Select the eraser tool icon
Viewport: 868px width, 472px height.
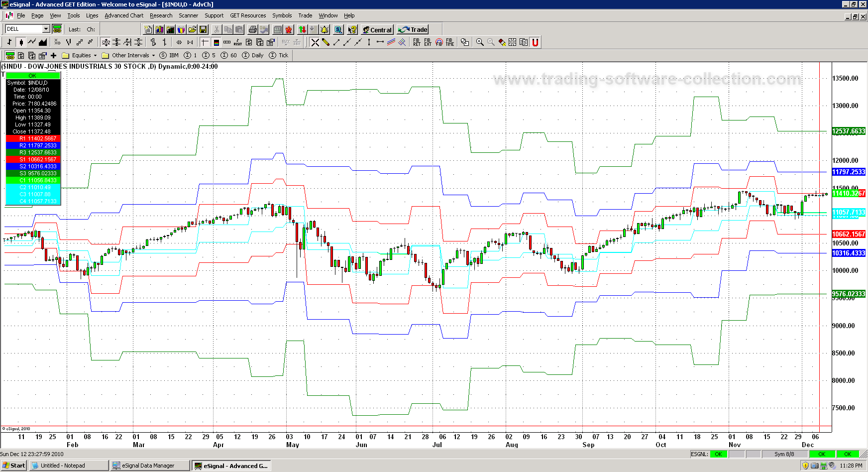point(502,42)
